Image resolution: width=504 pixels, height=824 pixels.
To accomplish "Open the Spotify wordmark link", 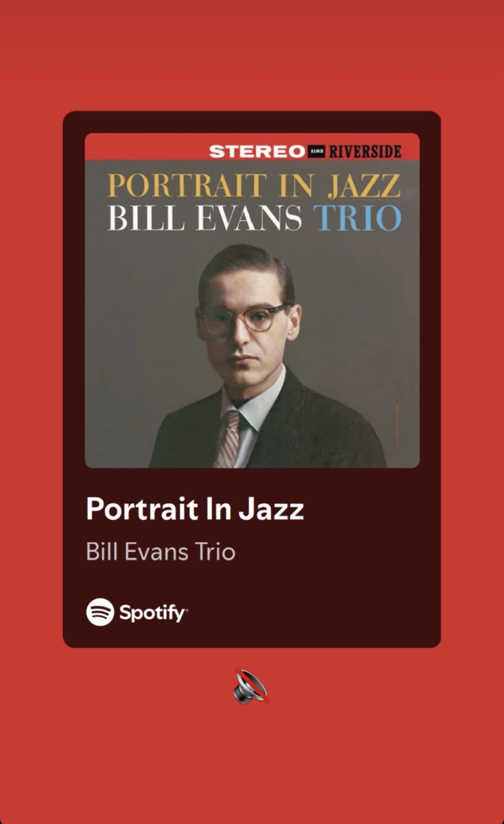I will pyautogui.click(x=153, y=613).
